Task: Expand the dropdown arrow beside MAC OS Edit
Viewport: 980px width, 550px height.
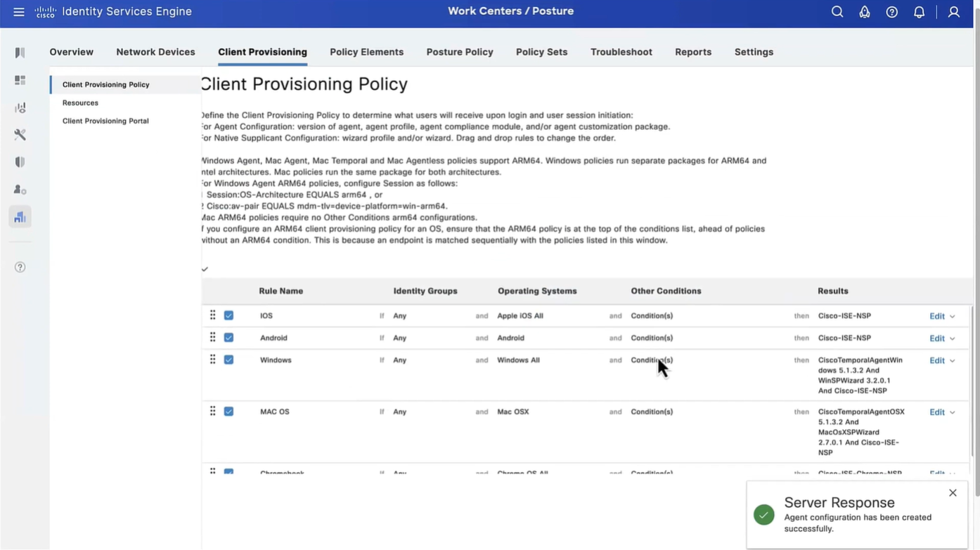Action: [x=953, y=413]
